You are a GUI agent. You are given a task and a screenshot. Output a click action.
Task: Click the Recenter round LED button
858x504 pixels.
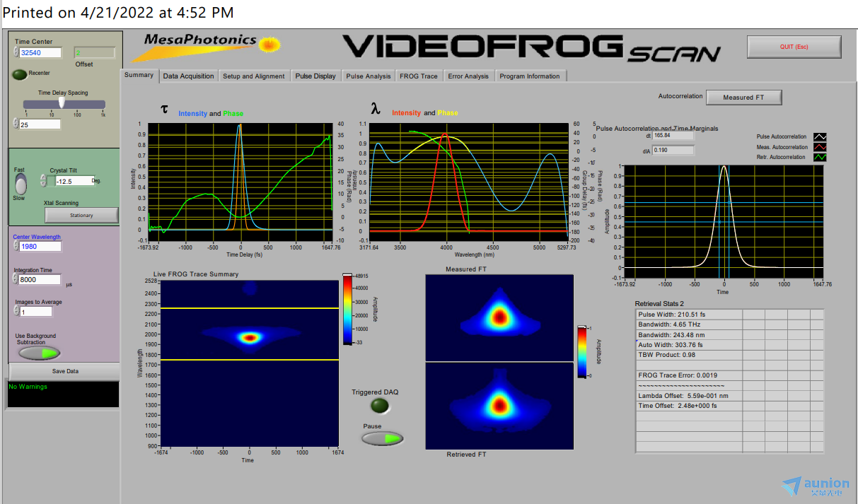click(x=20, y=74)
